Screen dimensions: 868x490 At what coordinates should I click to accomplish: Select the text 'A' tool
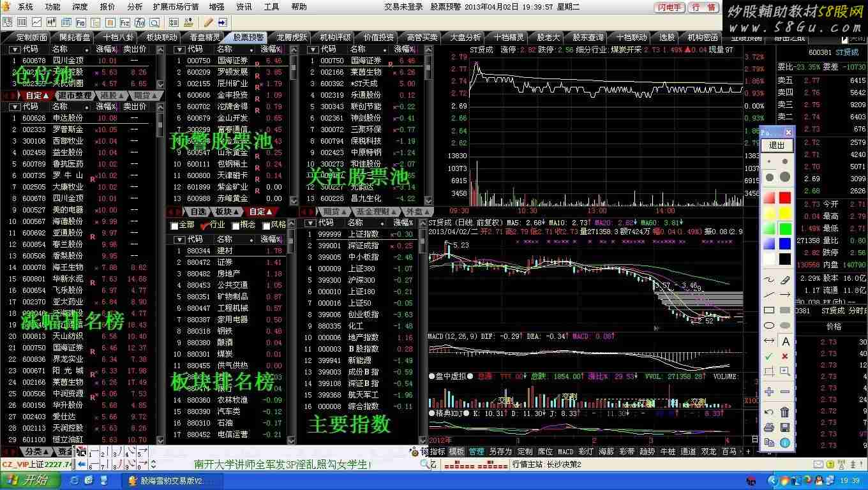[x=785, y=341]
